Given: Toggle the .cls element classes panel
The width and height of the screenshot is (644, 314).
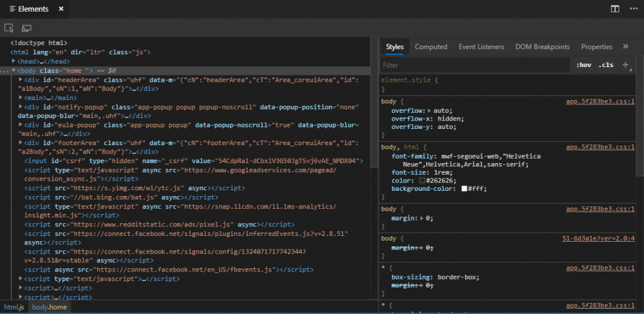Looking at the screenshot, I should [x=606, y=65].
